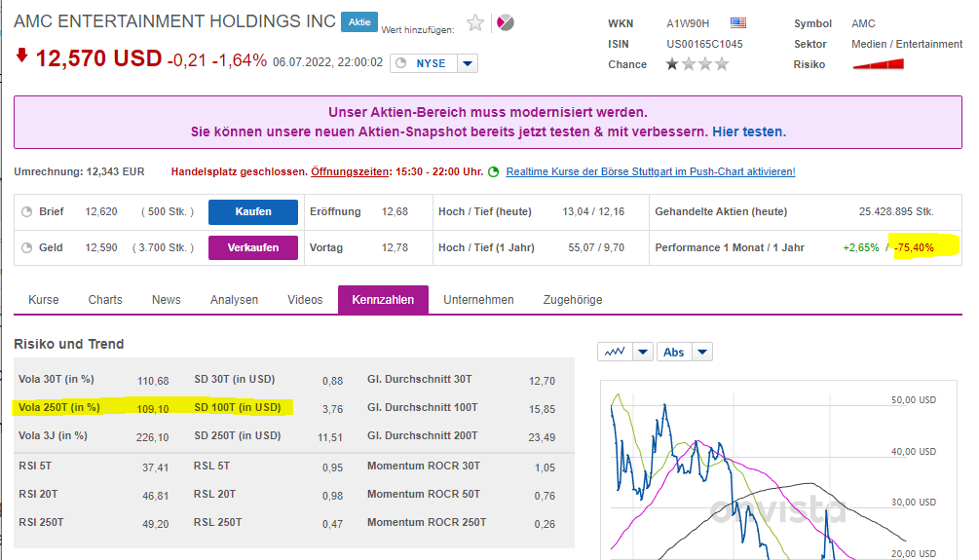Click the 1-year high/low value 55,07 / 9,70

pyautogui.click(x=595, y=247)
